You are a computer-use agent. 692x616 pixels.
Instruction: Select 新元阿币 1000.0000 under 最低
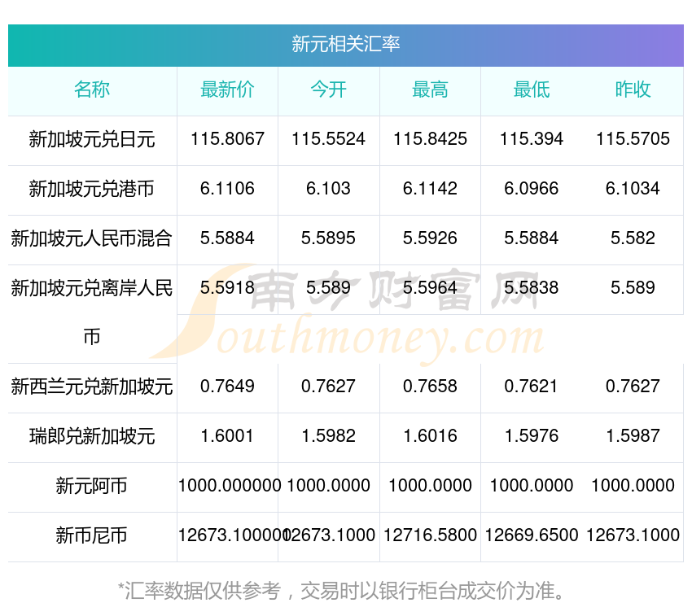532,486
